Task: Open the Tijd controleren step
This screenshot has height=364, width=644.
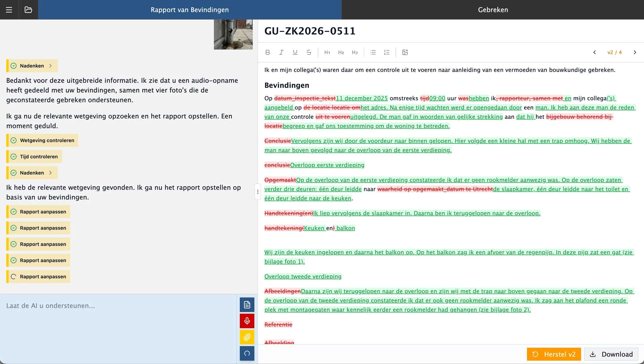Action: coord(34,157)
